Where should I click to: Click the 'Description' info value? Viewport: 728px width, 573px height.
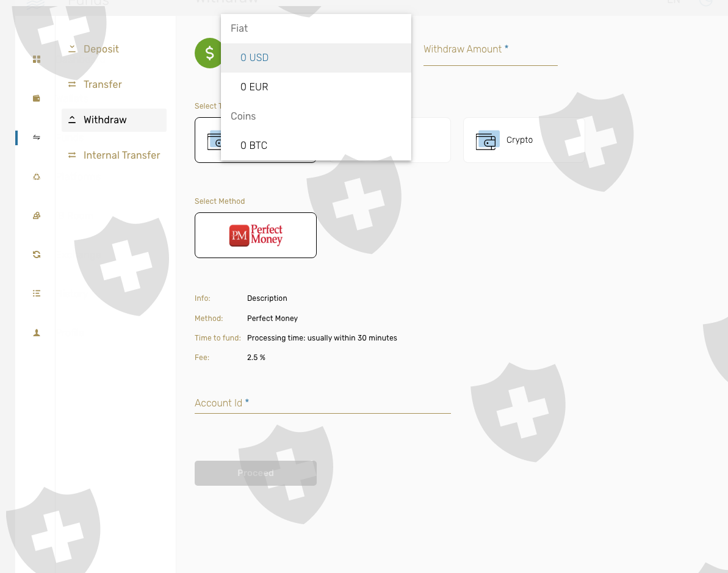pos(267,298)
